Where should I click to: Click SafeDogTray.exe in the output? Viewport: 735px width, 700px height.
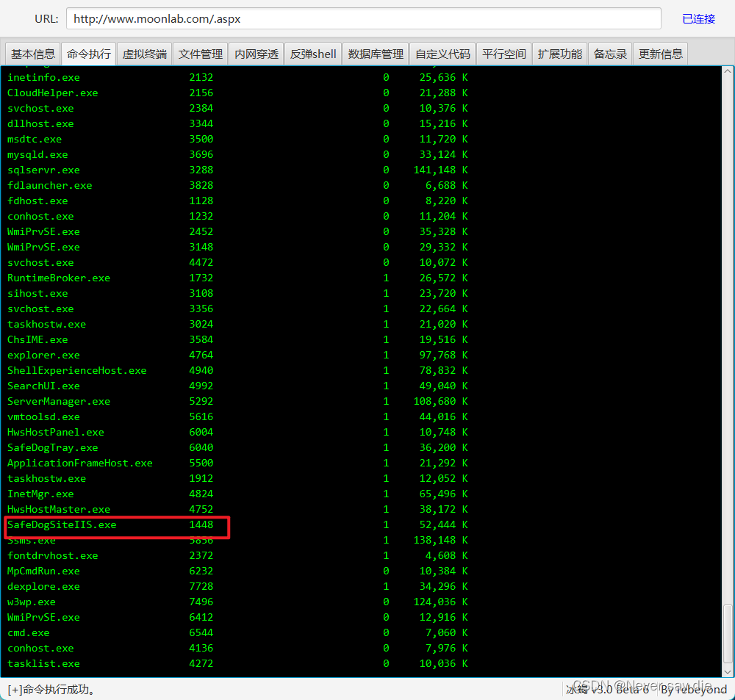point(52,448)
